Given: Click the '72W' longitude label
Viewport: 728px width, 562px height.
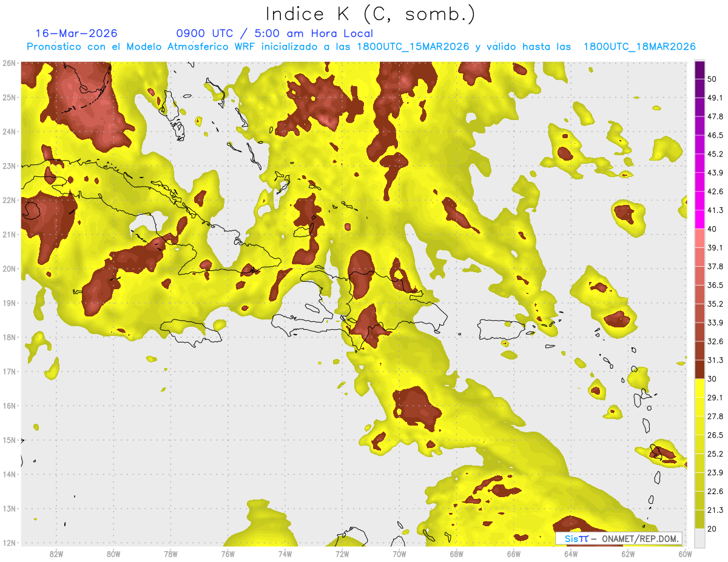Looking at the screenshot, I should pos(342,554).
